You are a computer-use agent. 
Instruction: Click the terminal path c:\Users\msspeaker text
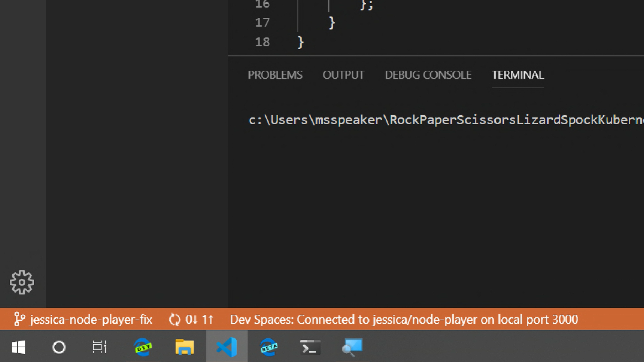tap(315, 120)
